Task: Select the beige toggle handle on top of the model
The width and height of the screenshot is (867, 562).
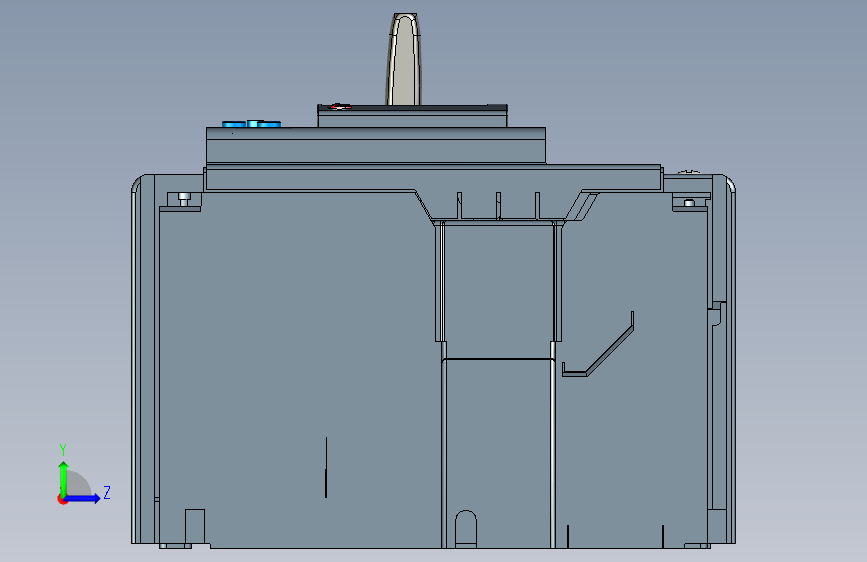Action: pyautogui.click(x=404, y=59)
